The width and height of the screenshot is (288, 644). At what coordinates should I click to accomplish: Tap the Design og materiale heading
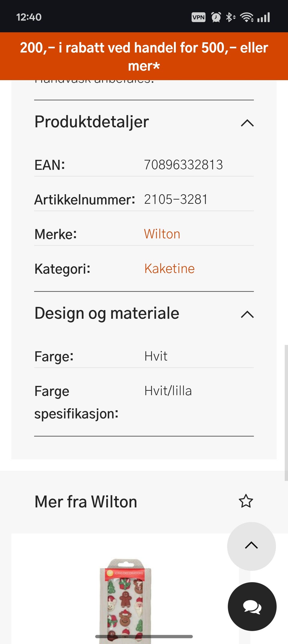click(107, 313)
